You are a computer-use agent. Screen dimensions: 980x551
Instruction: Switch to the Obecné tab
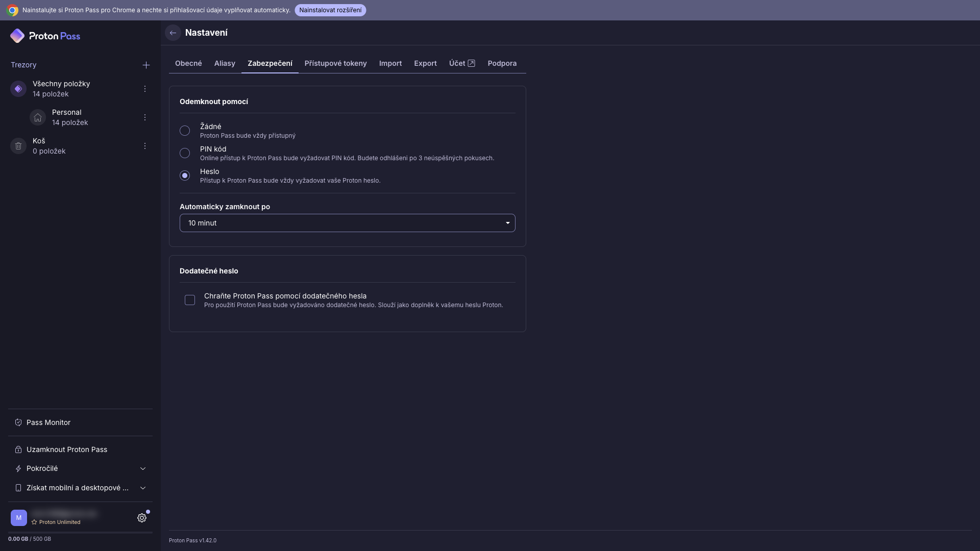tap(188, 63)
